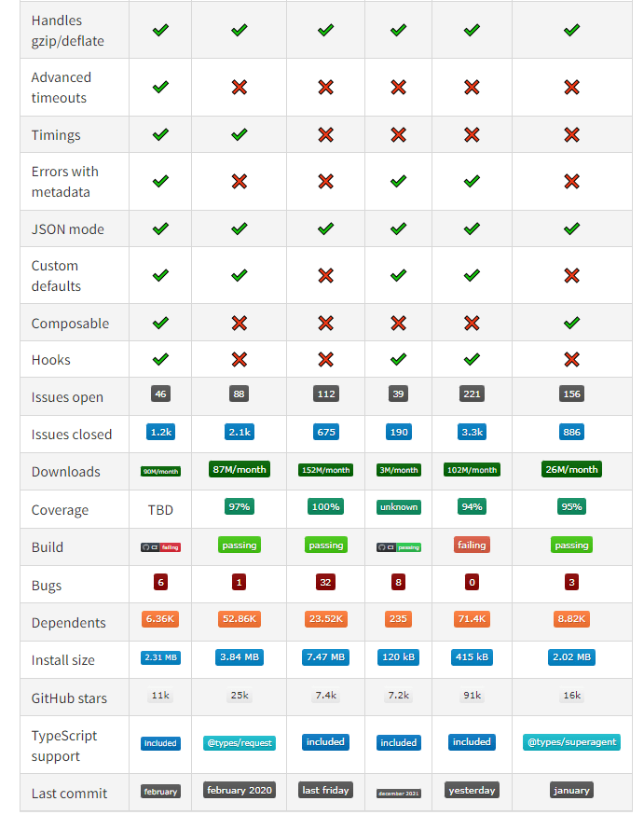Viewport: 644px width, 815px height.
Task: Click the unknown coverage badge
Action: pyautogui.click(x=398, y=507)
